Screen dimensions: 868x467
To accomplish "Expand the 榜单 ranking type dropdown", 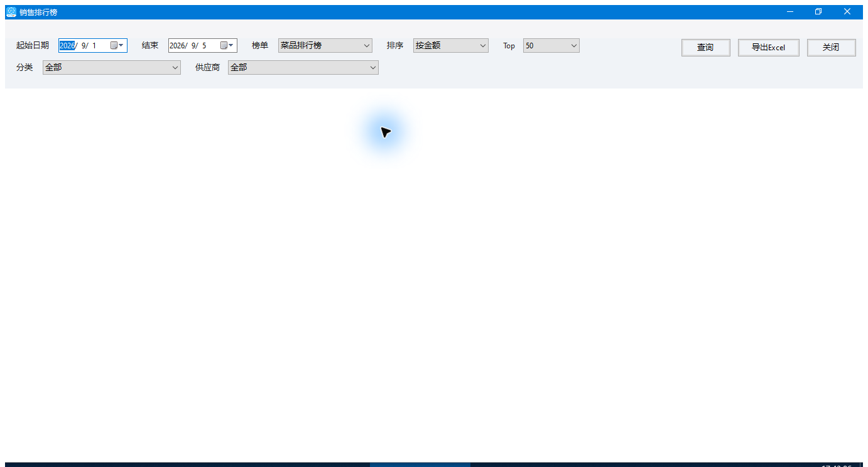I will 325,45.
